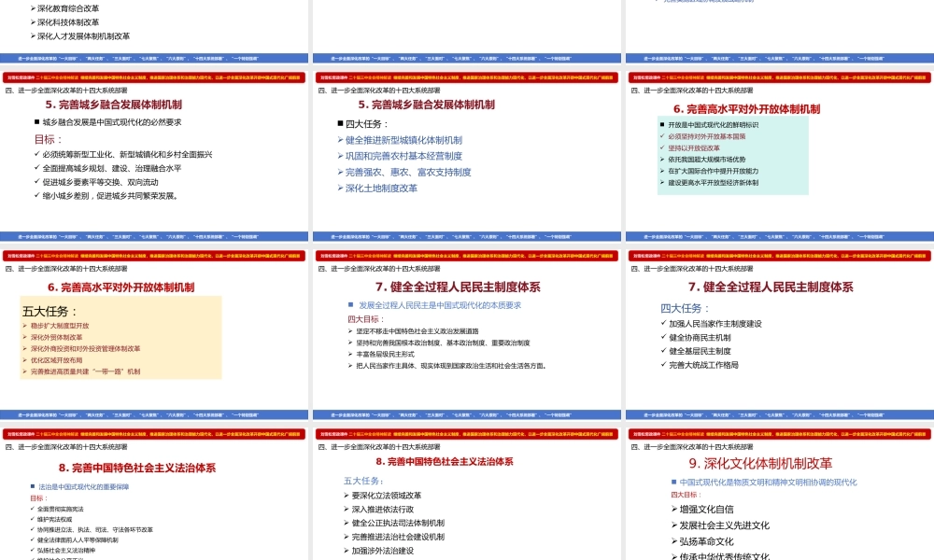Click the line 深化人才发展体制机制改革

pos(83,35)
